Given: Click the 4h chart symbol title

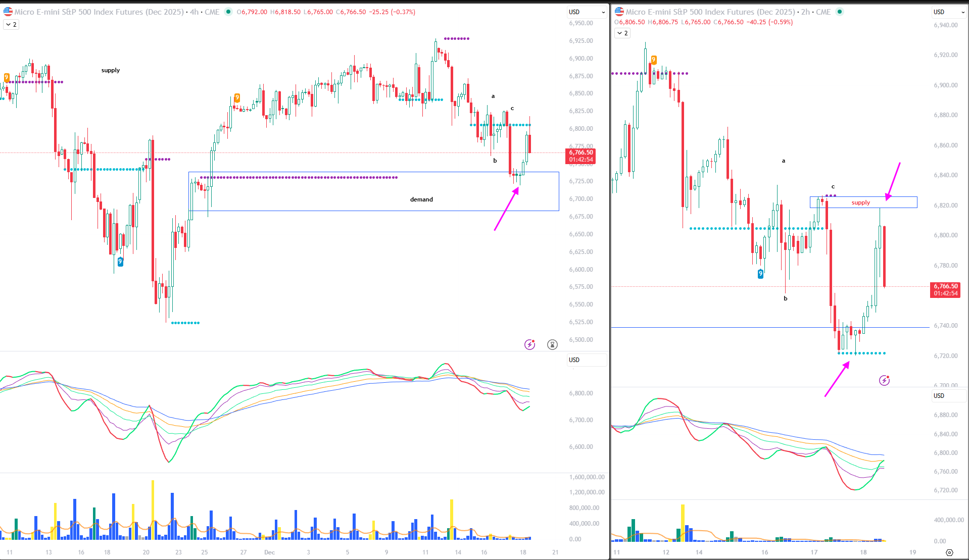Looking at the screenshot, I should click(x=99, y=12).
